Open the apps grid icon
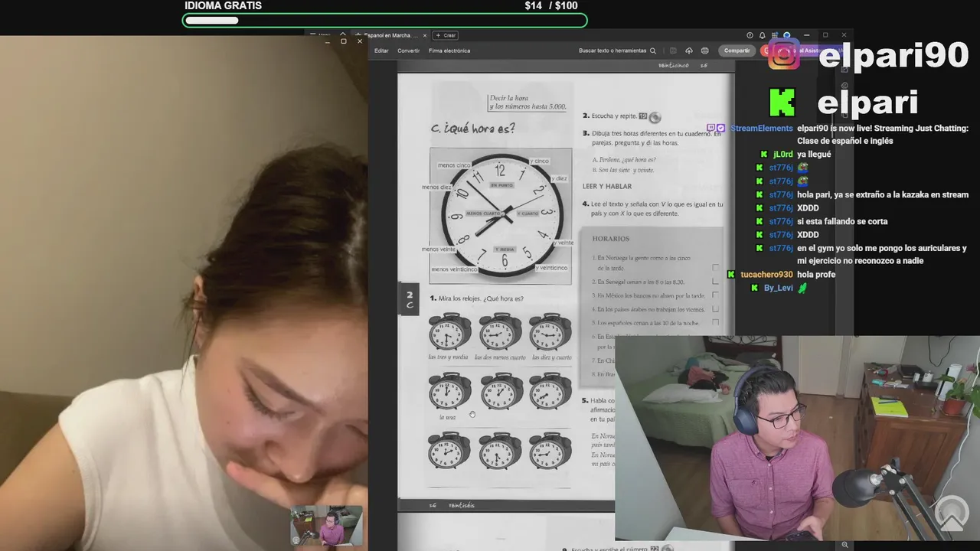 click(x=775, y=35)
